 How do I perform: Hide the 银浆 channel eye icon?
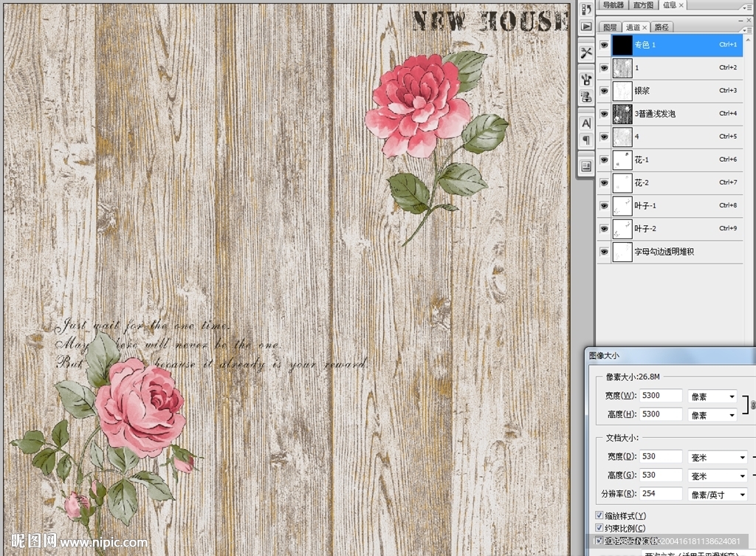[x=605, y=91]
